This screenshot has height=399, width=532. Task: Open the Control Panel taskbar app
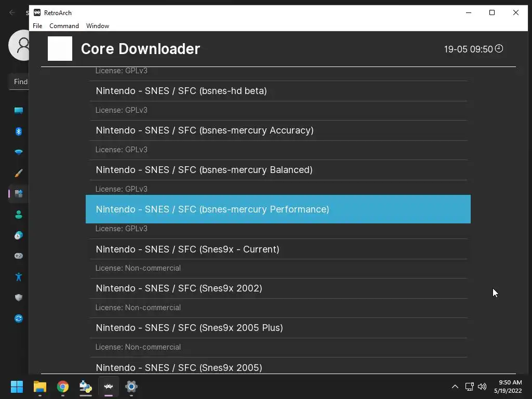[86, 387]
